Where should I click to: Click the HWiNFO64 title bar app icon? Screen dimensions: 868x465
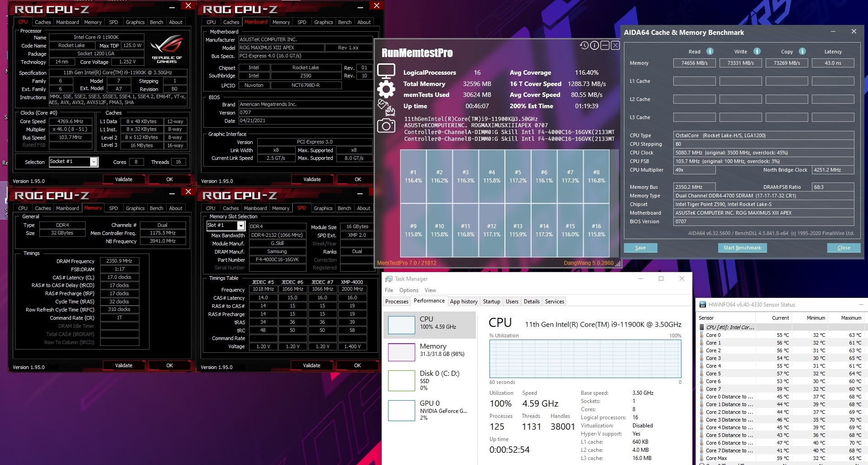[703, 304]
